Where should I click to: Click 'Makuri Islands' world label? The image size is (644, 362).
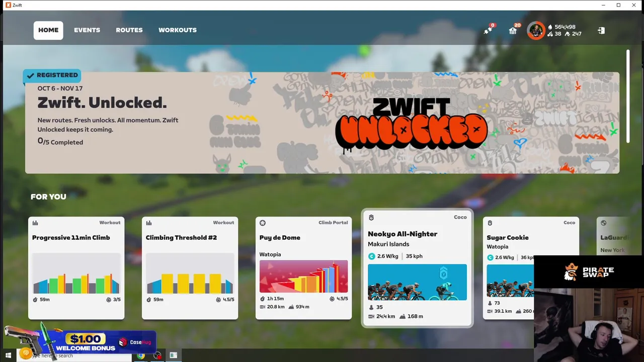coord(388,244)
